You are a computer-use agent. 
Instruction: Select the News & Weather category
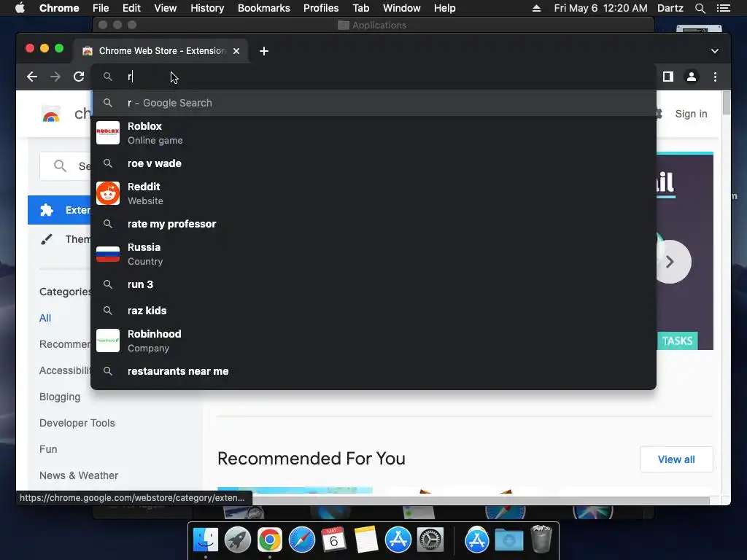coord(79,475)
